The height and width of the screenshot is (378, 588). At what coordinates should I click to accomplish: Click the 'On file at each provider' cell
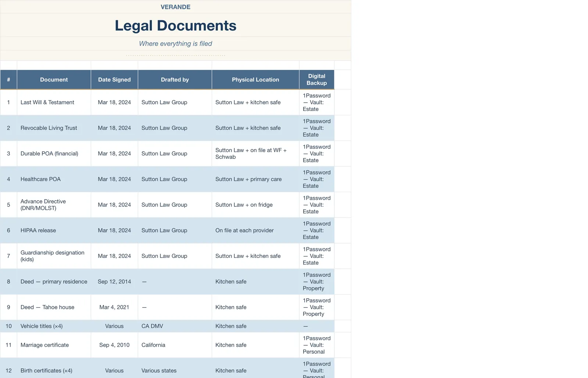[255, 230]
